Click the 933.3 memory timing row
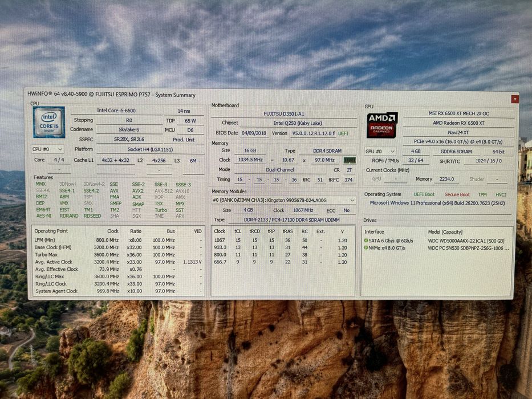The image size is (532, 399). point(283,248)
